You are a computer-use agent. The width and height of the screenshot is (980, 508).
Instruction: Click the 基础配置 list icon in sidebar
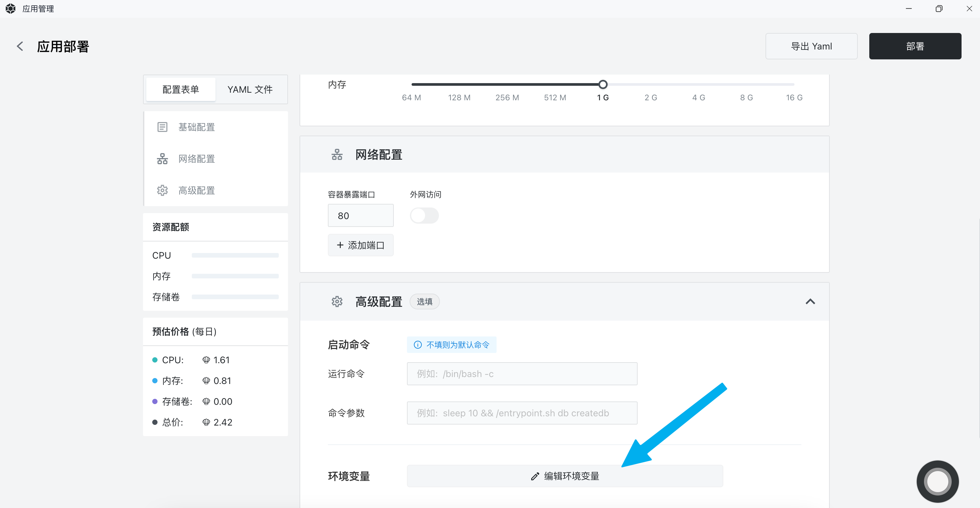tap(162, 127)
